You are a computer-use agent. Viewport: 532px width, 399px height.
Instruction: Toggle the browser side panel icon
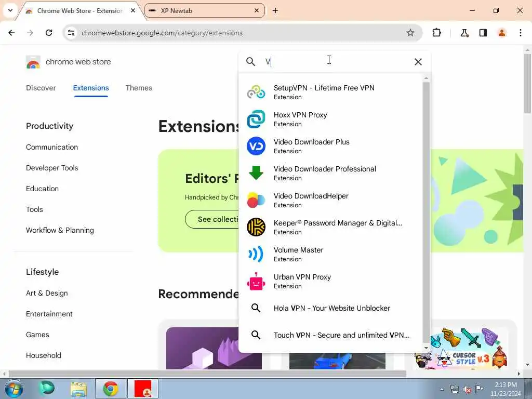point(483,33)
